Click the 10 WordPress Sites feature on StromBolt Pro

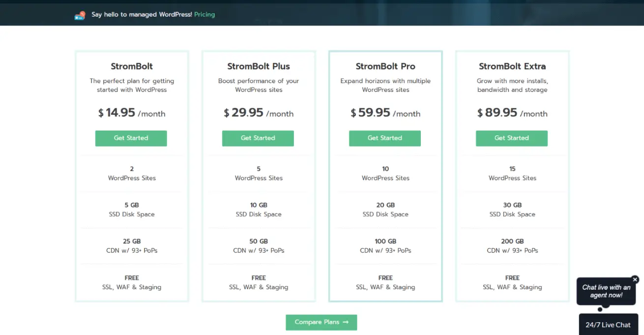(x=385, y=173)
